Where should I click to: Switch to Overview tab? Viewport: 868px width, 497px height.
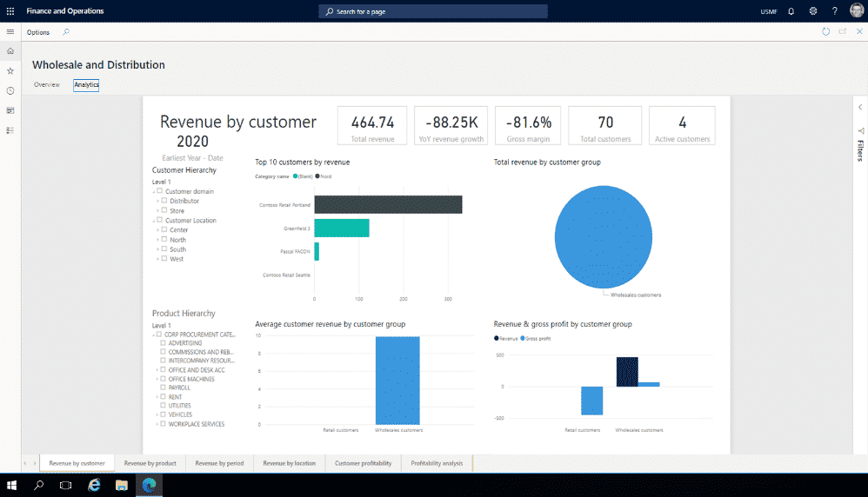46,84
